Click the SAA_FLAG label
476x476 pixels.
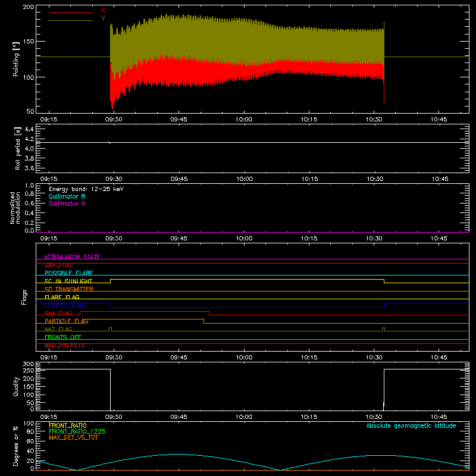pyautogui.click(x=58, y=313)
